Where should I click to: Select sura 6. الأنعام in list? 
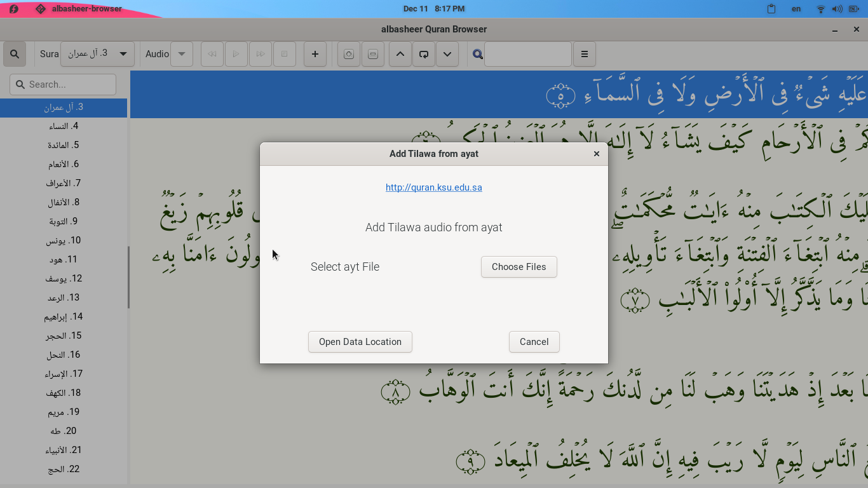point(64,165)
